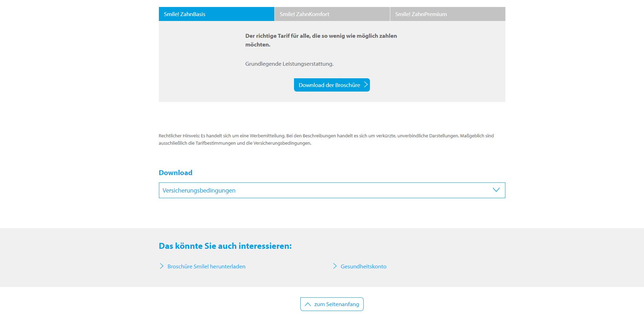The width and height of the screenshot is (644, 318).
Task: Click text Grundlegende Leistungserstattung
Action: pyautogui.click(x=289, y=64)
